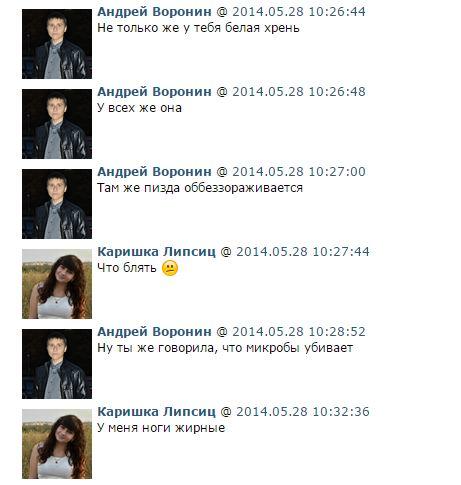Open Андрей Воронин avatar beside 10:26:44 message

(57, 44)
